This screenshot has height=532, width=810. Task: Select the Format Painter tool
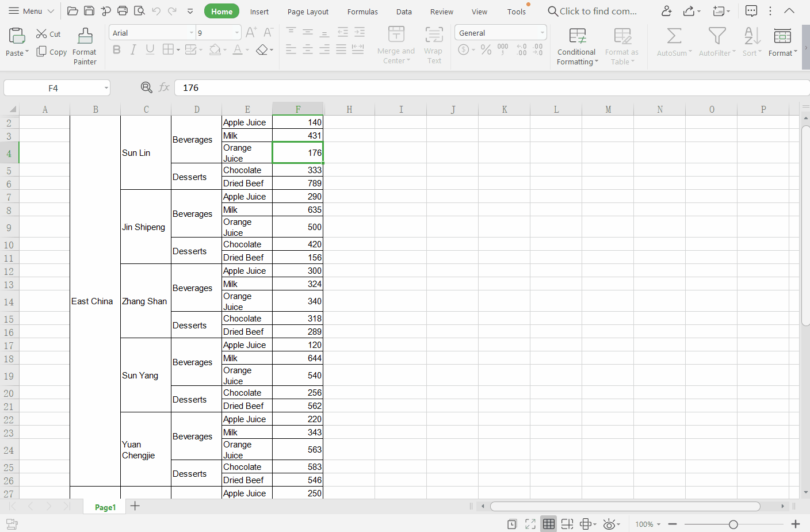[85, 47]
